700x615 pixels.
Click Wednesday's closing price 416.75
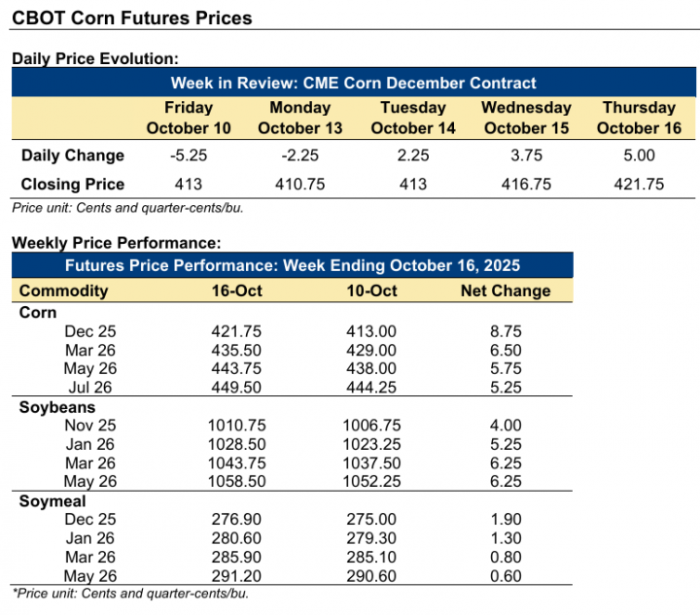[527, 184]
